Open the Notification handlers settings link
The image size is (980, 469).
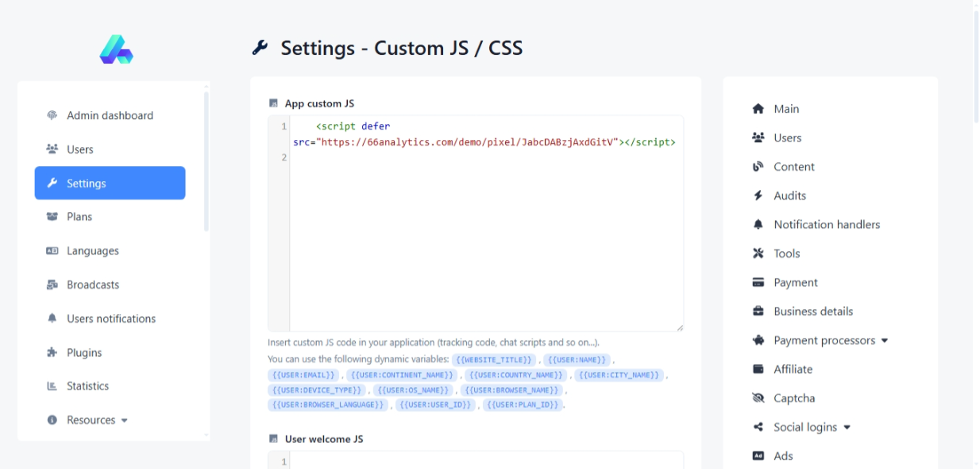[x=826, y=224]
